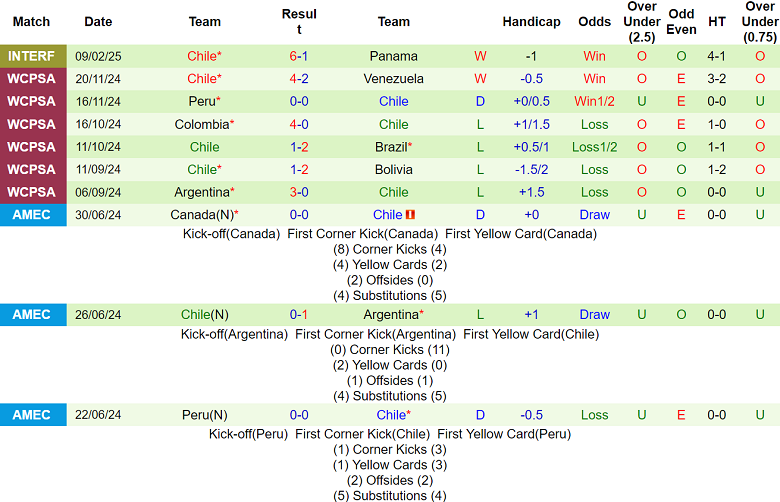Open the Panama team link

point(393,56)
